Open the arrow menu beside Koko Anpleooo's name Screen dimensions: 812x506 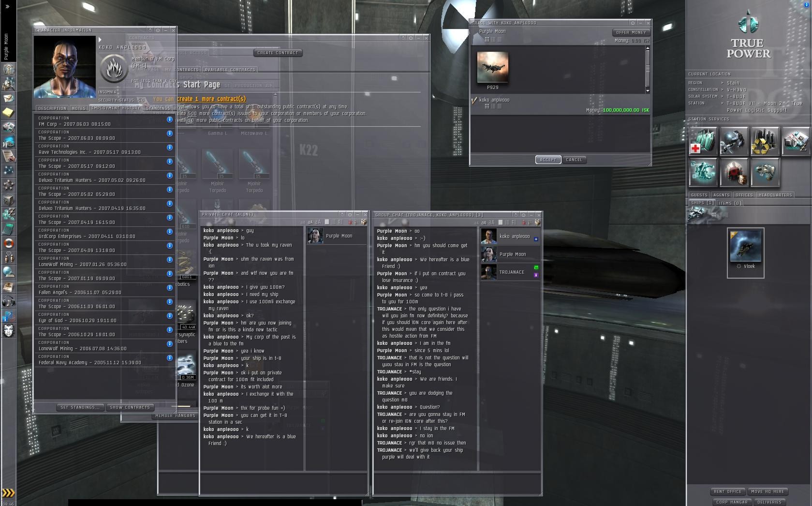(100, 40)
